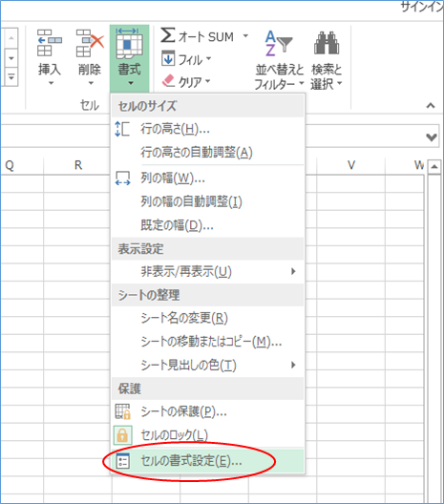Click サインイン sign-in link
Viewport: 444px width, 504px height.
coord(422,7)
